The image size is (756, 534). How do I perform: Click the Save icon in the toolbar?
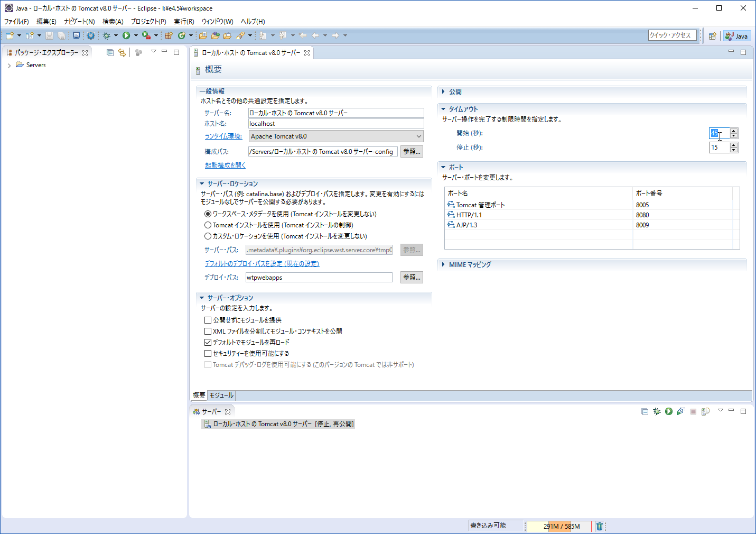[x=49, y=35]
